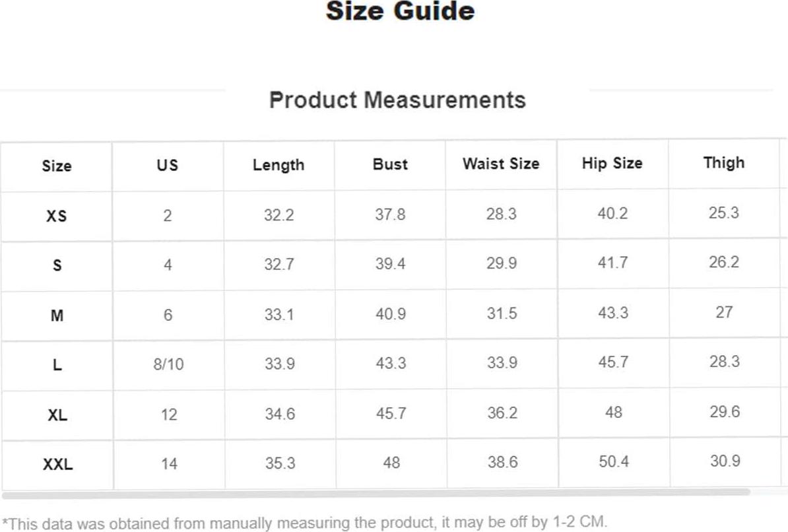This screenshot has height=532, width=788.
Task: Click the manual measurement disclaimer note
Action: (304, 523)
